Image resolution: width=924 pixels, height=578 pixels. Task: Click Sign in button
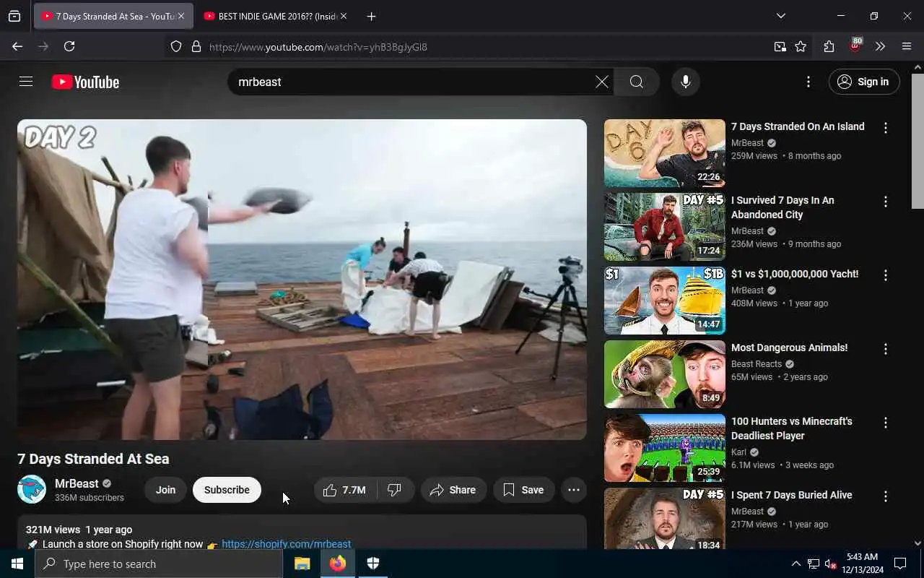(x=864, y=82)
